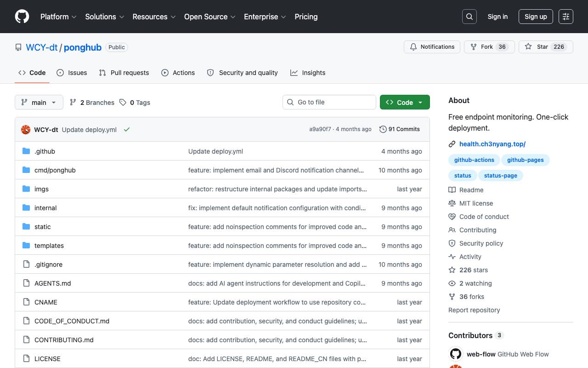Open the ponghub repository name link
The image size is (588, 368).
coord(83,47)
